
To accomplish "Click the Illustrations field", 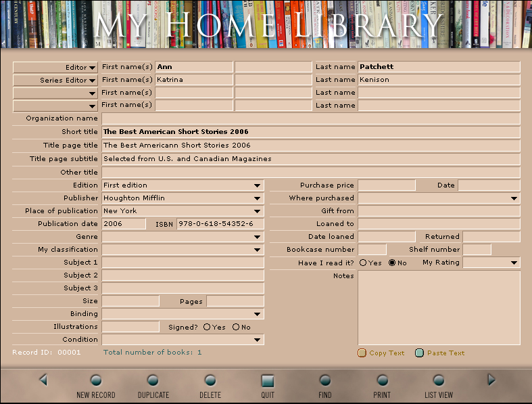I will [x=130, y=327].
